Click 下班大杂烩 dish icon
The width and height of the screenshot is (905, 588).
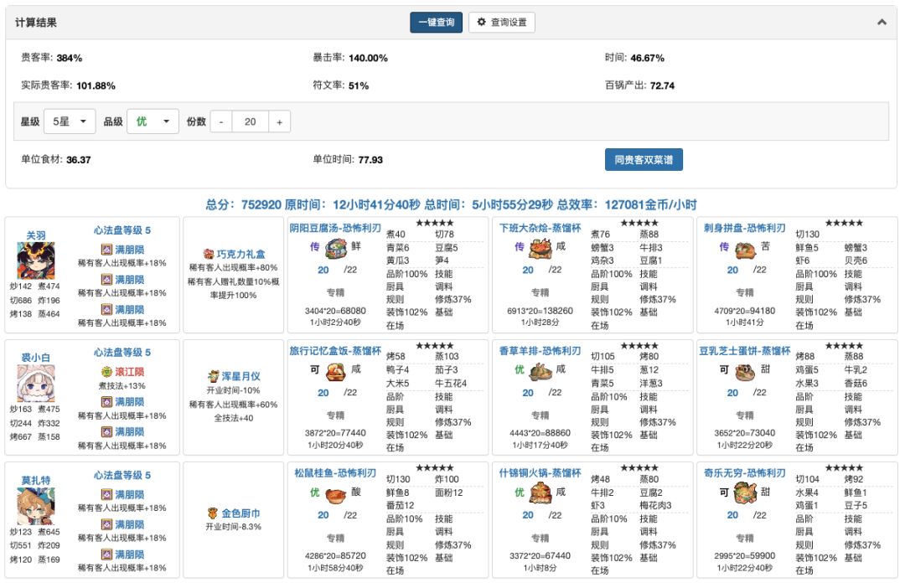point(540,249)
